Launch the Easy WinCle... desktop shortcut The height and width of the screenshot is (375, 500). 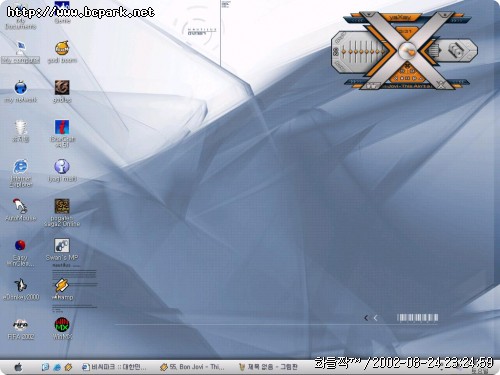click(20, 253)
